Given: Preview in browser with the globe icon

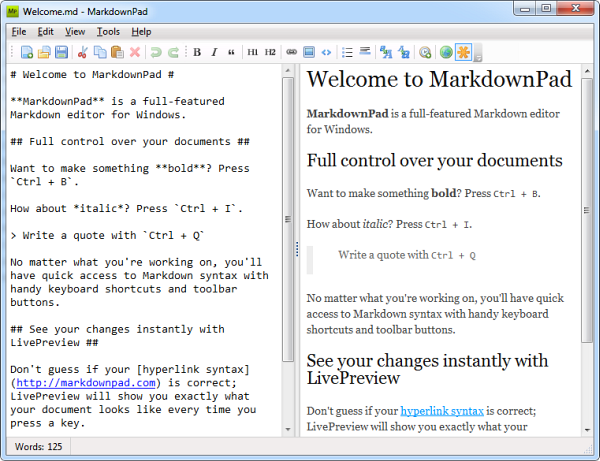Looking at the screenshot, I should tap(446, 52).
